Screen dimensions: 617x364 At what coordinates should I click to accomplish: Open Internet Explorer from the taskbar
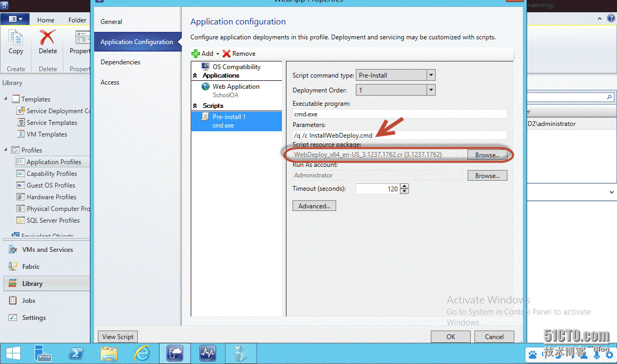142,353
